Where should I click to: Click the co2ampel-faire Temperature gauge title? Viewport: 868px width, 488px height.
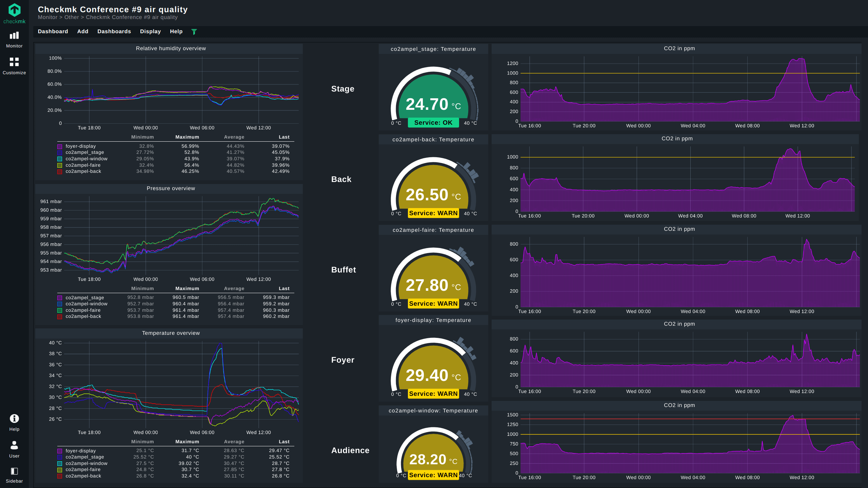point(433,230)
